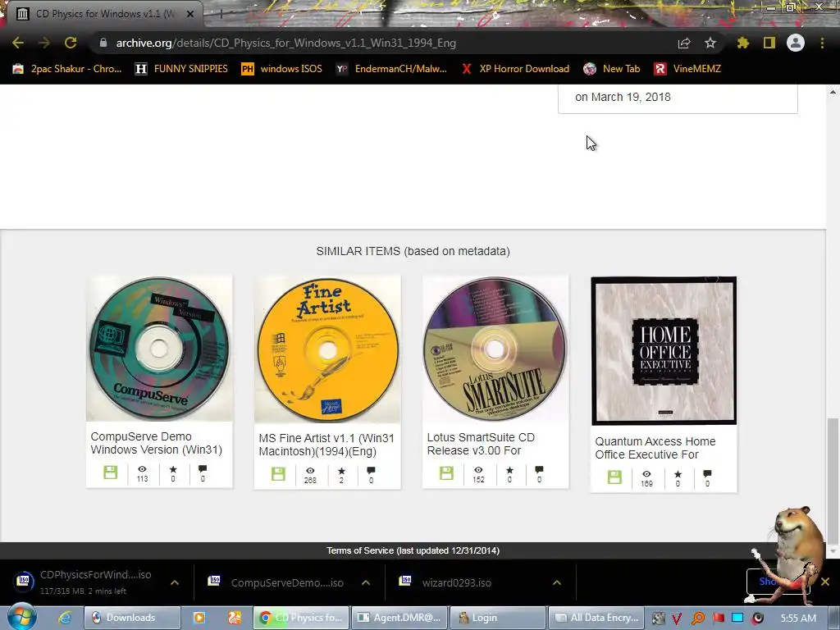The image size is (840, 630).
Task: Go back to the previous page
Action: (x=18, y=43)
